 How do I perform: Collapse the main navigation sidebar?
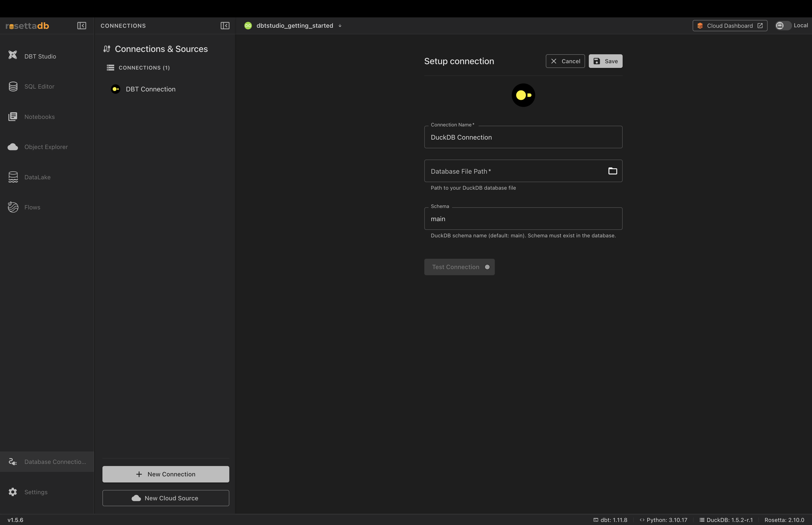click(82, 26)
